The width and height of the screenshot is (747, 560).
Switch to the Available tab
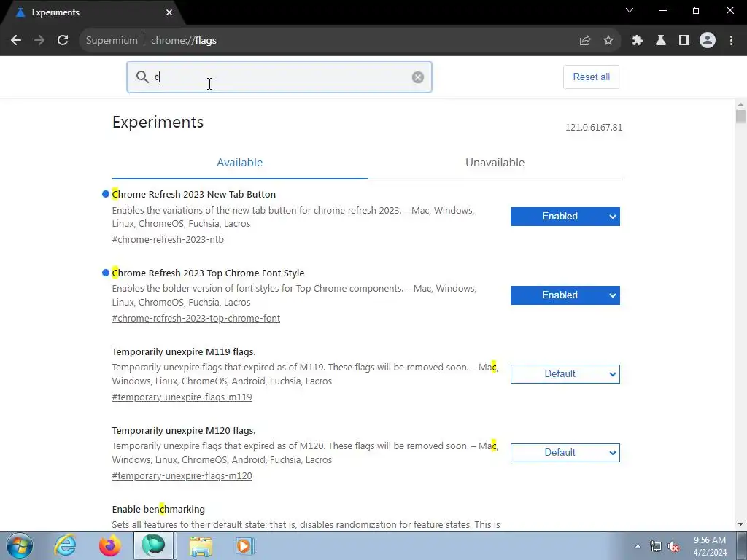point(239,163)
